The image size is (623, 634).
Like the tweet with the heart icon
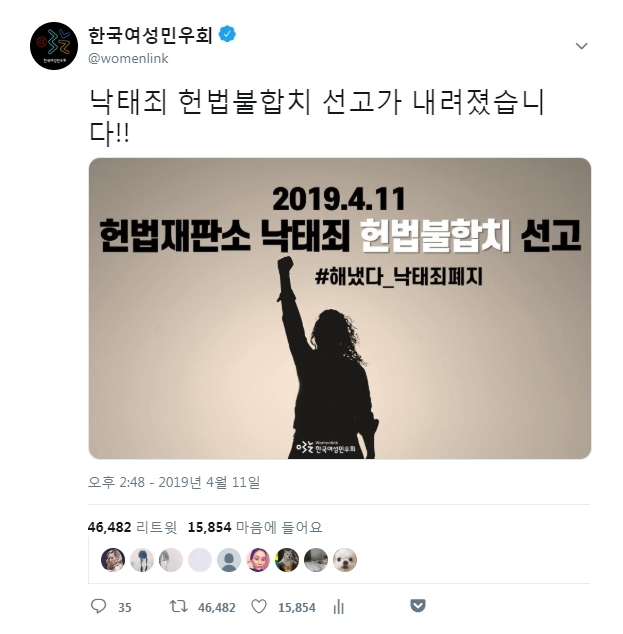tap(259, 607)
